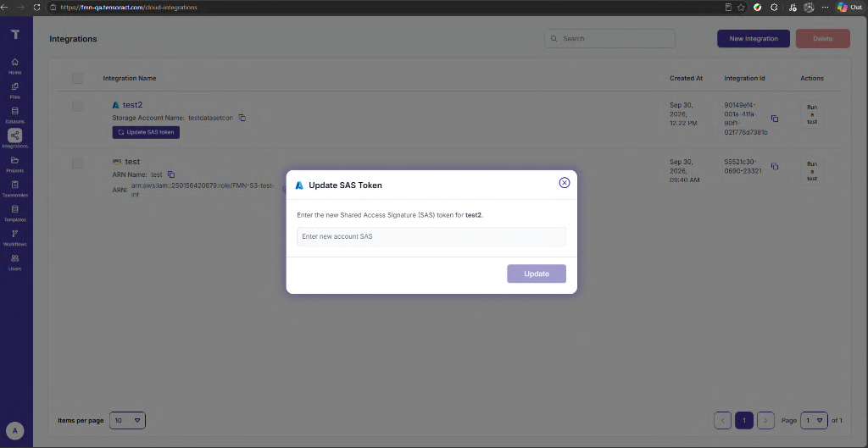The image size is (868, 448).
Task: Copy test2 integration id
Action: coord(775,119)
